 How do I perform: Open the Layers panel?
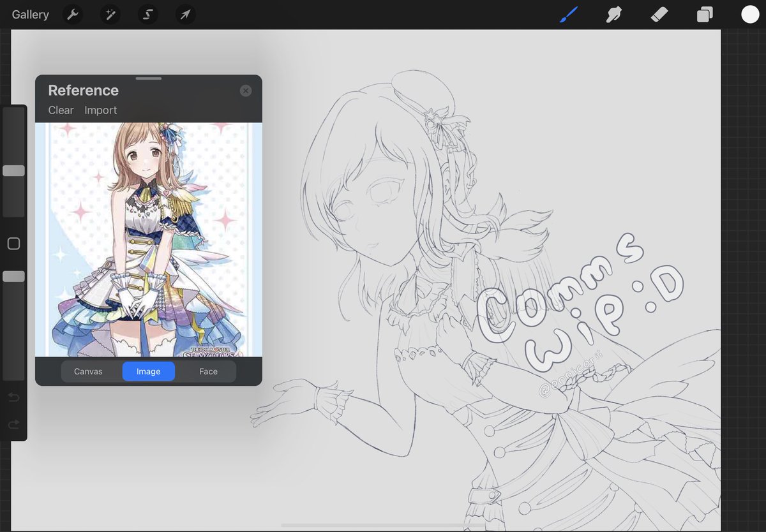coord(705,15)
